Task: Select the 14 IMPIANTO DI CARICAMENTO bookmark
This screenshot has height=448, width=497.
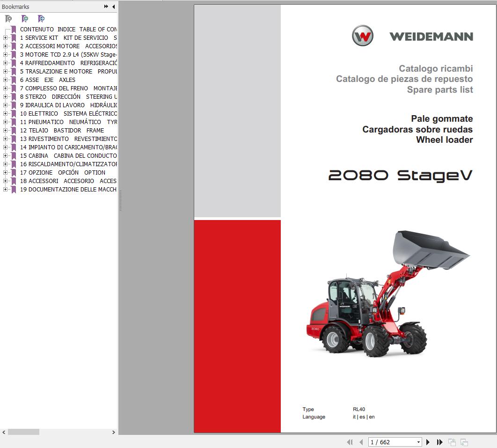Action: [68, 147]
